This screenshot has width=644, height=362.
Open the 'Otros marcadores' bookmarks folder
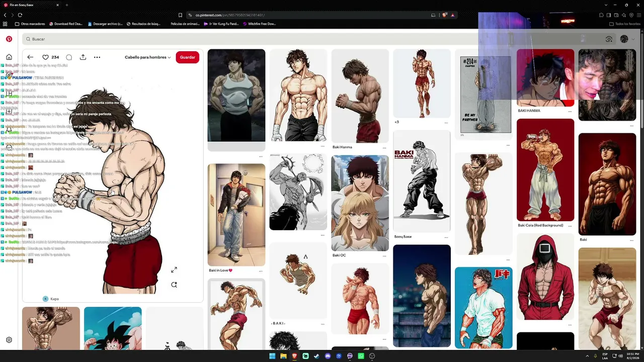pos(30,24)
